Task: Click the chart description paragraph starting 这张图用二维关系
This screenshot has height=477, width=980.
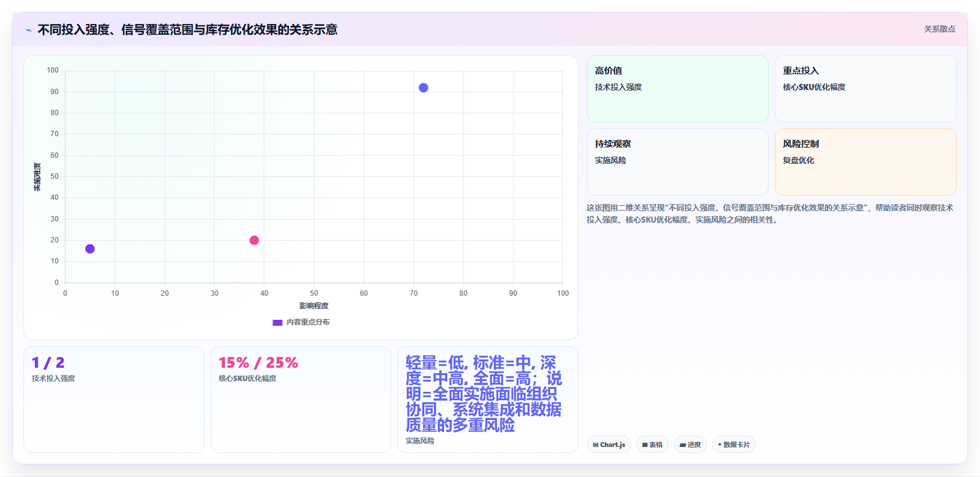Action: point(770,214)
